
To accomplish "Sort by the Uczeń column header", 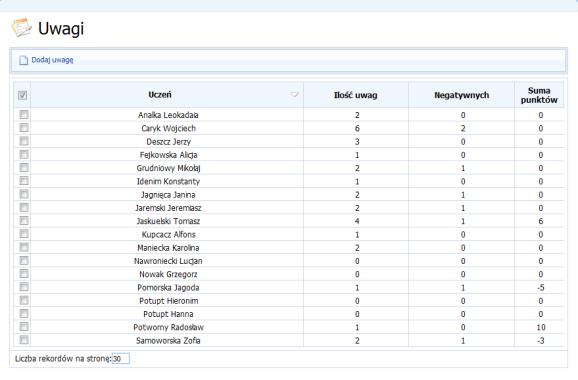I will tap(160, 95).
